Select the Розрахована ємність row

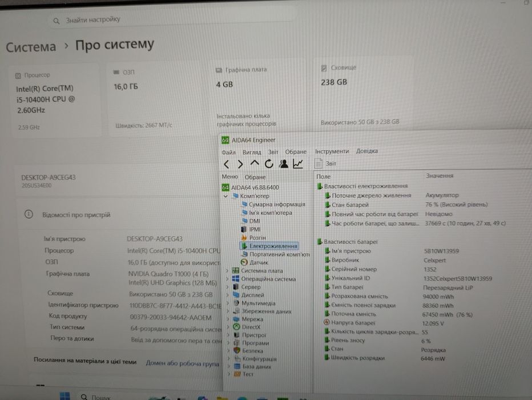389,297
